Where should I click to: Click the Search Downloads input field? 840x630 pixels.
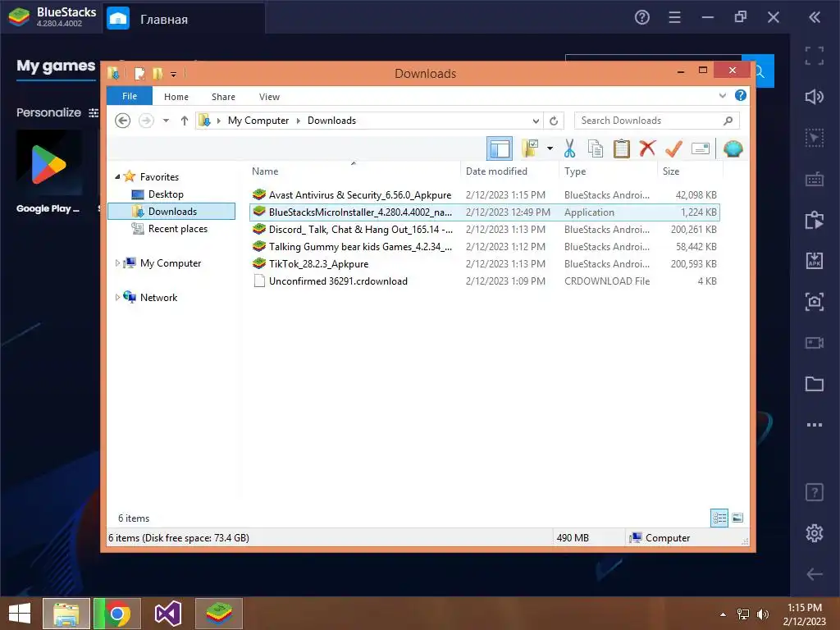point(657,121)
